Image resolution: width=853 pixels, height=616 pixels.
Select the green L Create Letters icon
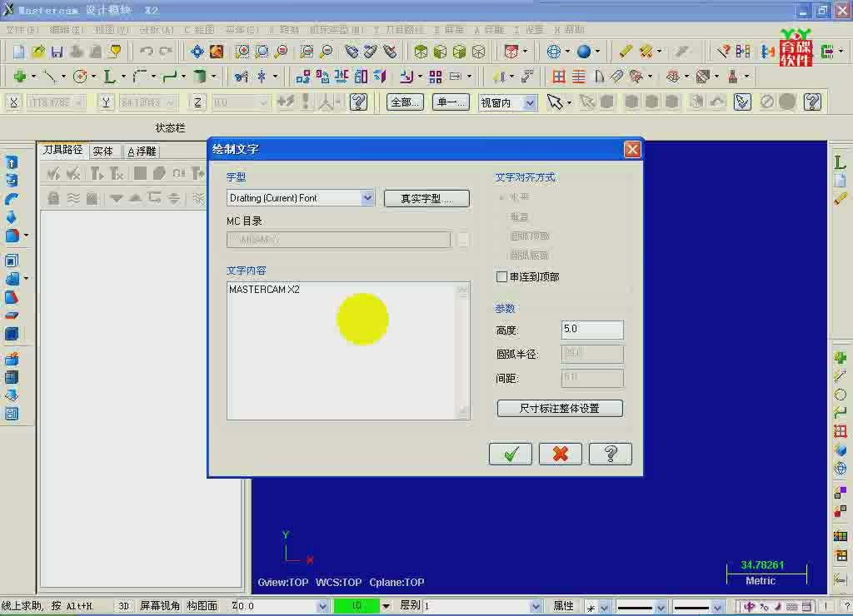point(109,77)
